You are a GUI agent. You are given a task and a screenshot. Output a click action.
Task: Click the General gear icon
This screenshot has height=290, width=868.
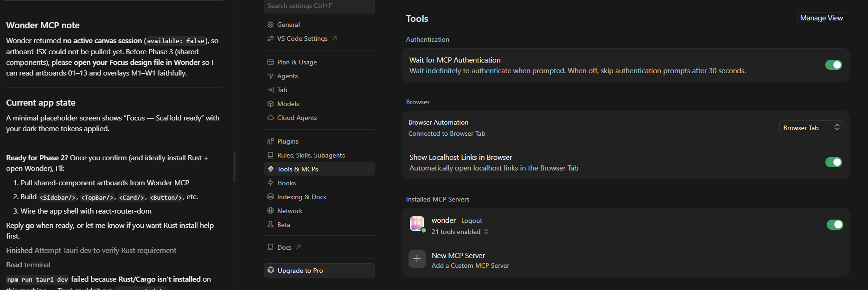pos(270,25)
